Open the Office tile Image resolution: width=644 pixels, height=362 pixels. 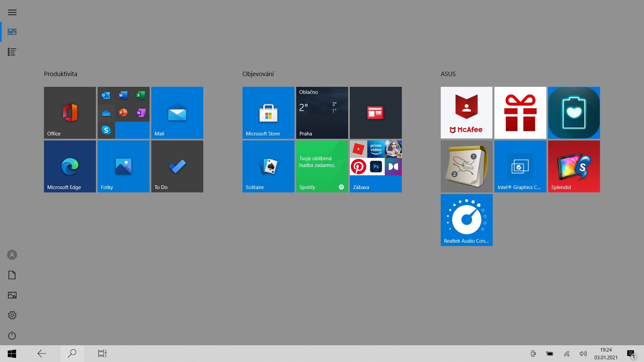point(70,113)
